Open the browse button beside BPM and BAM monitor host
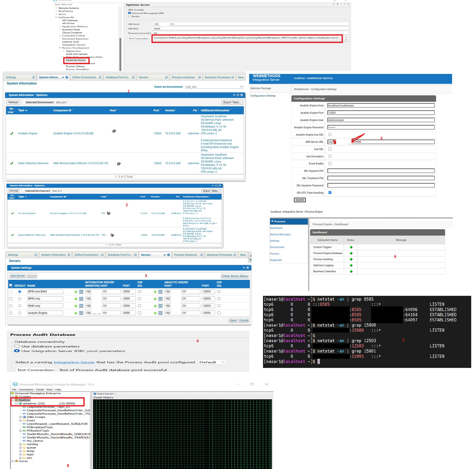476x469 pixels. coord(81,292)
